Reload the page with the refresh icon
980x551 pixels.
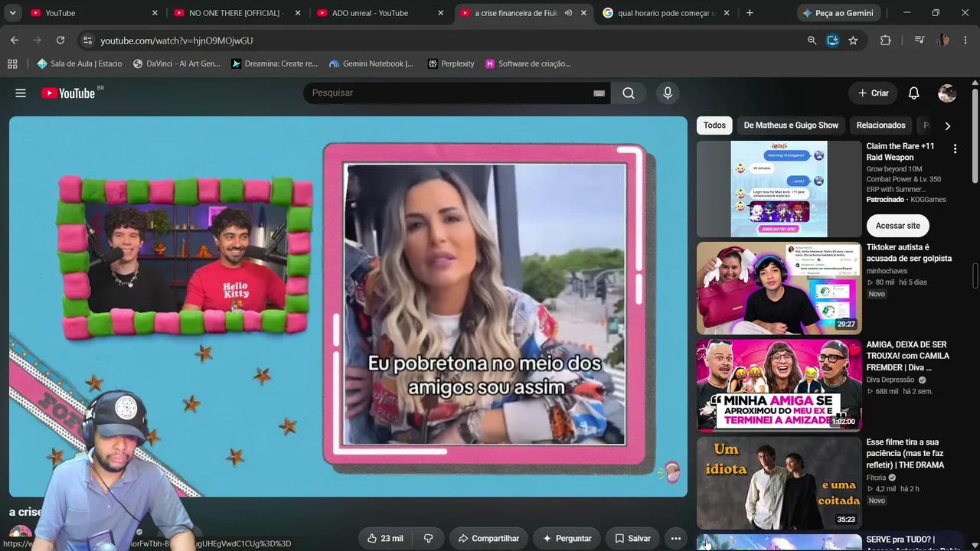(x=60, y=41)
